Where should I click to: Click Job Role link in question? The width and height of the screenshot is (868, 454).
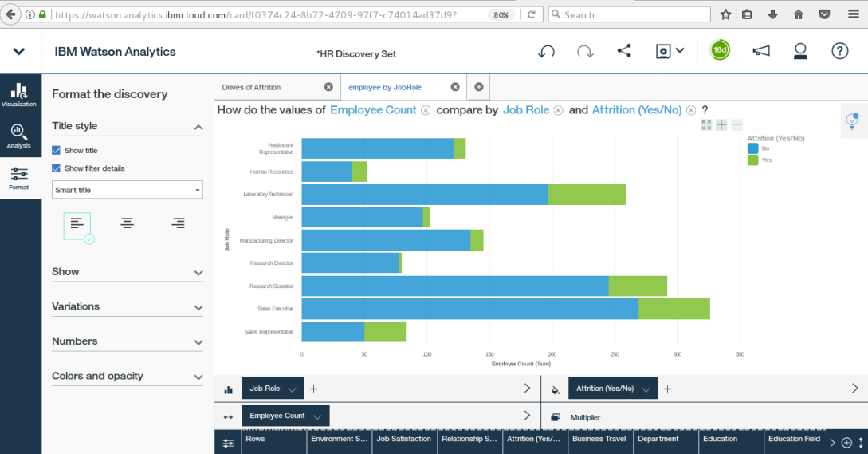(x=526, y=110)
